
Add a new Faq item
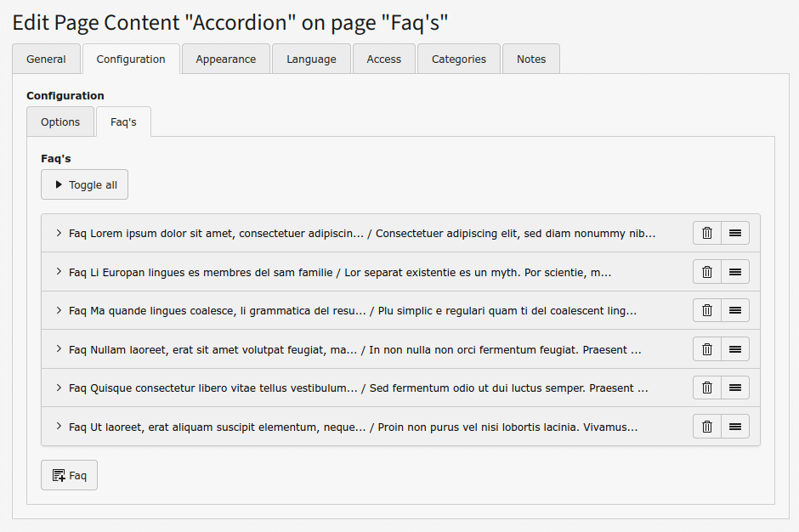69,476
